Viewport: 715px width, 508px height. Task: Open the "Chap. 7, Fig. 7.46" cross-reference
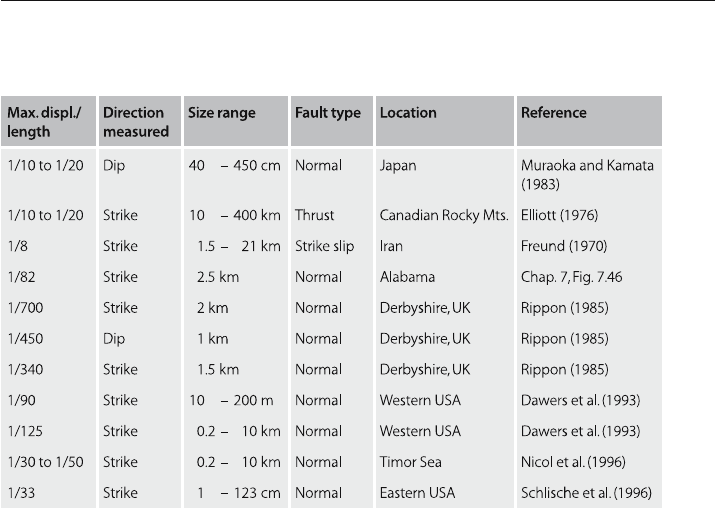point(571,277)
